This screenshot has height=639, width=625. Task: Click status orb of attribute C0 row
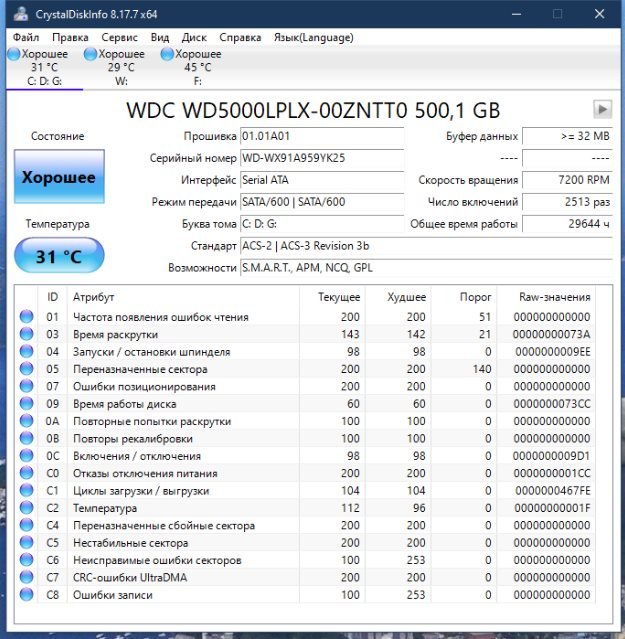coord(26,473)
